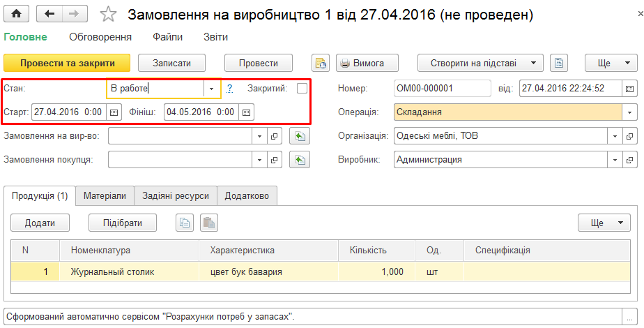644x328 pixels.
Task: Switch to Матеріали tab
Action: coord(105,195)
